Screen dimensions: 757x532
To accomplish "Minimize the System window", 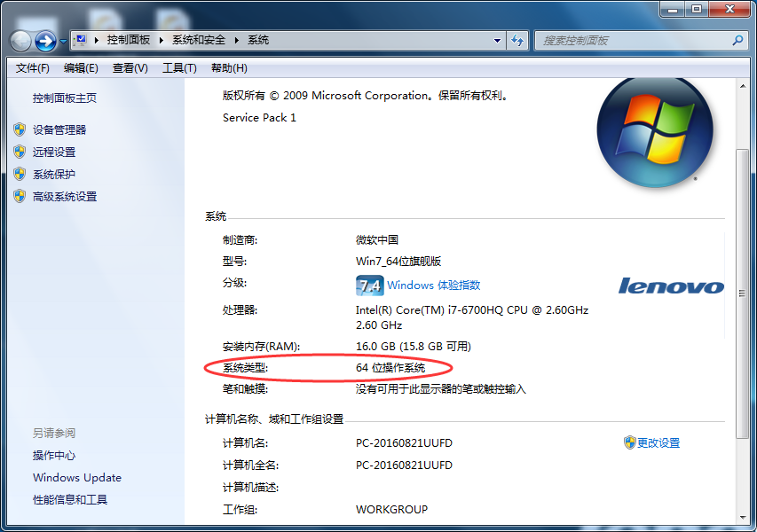I will coord(673,9).
